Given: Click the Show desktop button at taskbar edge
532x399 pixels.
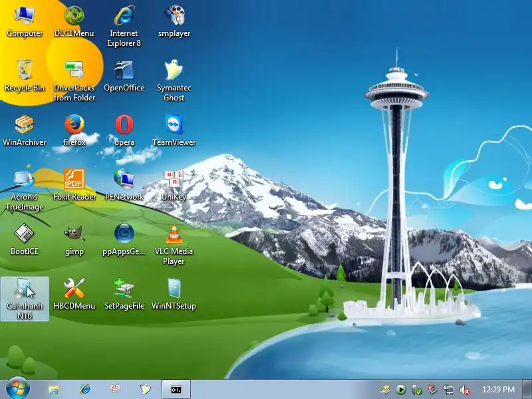Looking at the screenshot, I should [527, 389].
